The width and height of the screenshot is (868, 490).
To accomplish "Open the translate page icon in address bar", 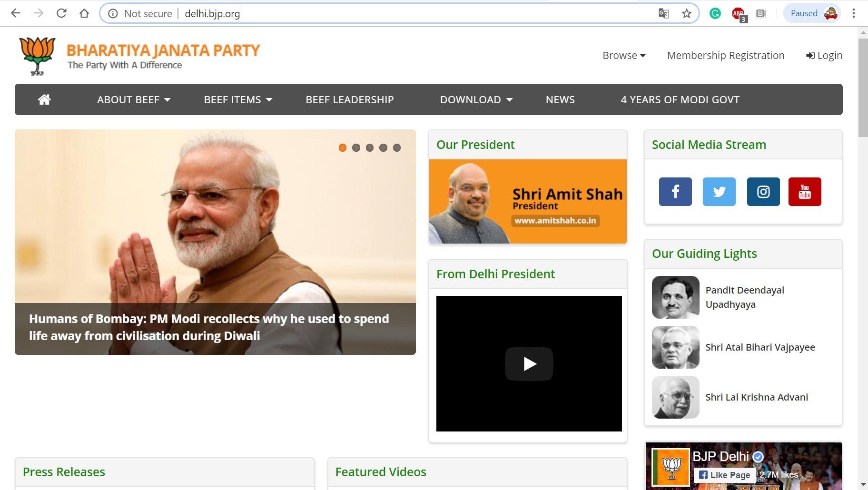I will point(663,13).
